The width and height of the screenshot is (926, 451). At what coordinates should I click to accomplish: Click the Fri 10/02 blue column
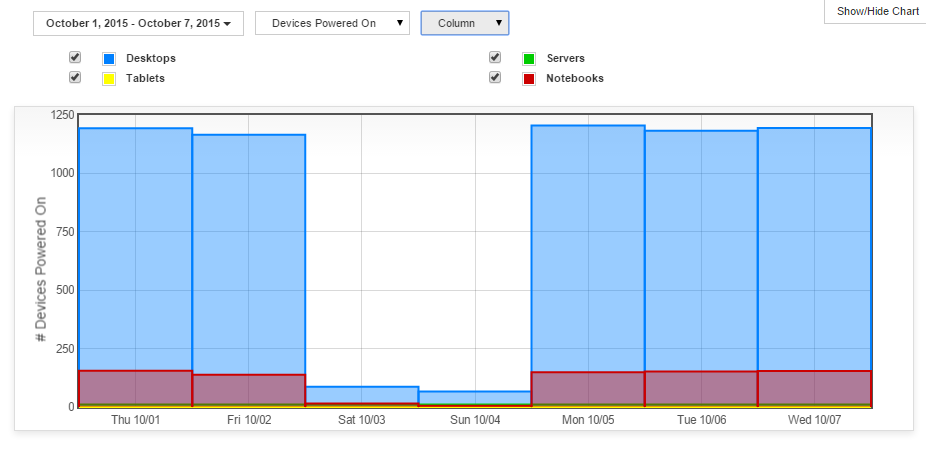click(248, 250)
